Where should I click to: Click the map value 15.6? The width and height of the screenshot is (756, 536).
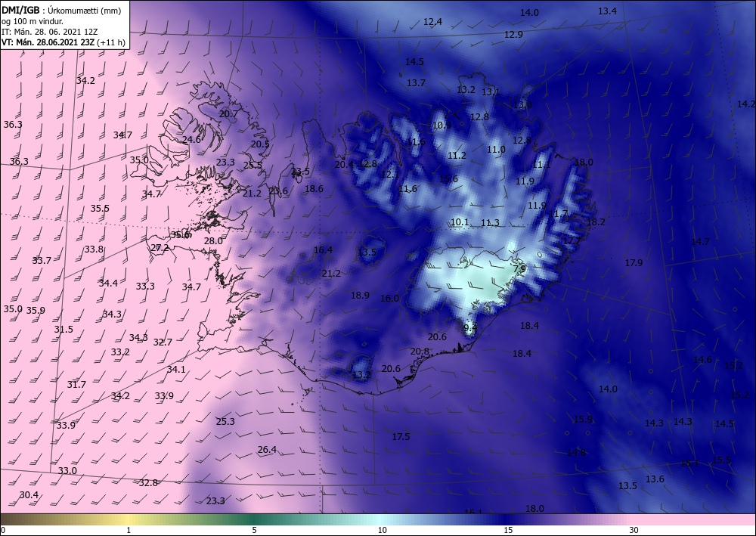pyautogui.click(x=448, y=179)
